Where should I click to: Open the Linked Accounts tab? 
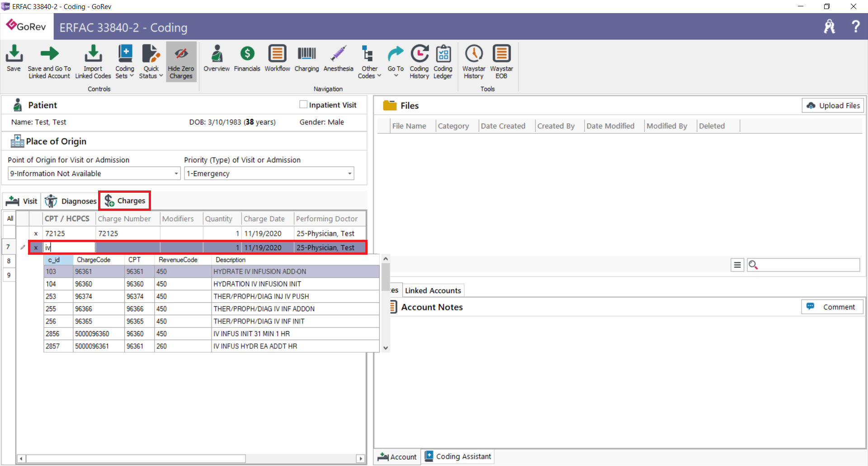(x=433, y=290)
